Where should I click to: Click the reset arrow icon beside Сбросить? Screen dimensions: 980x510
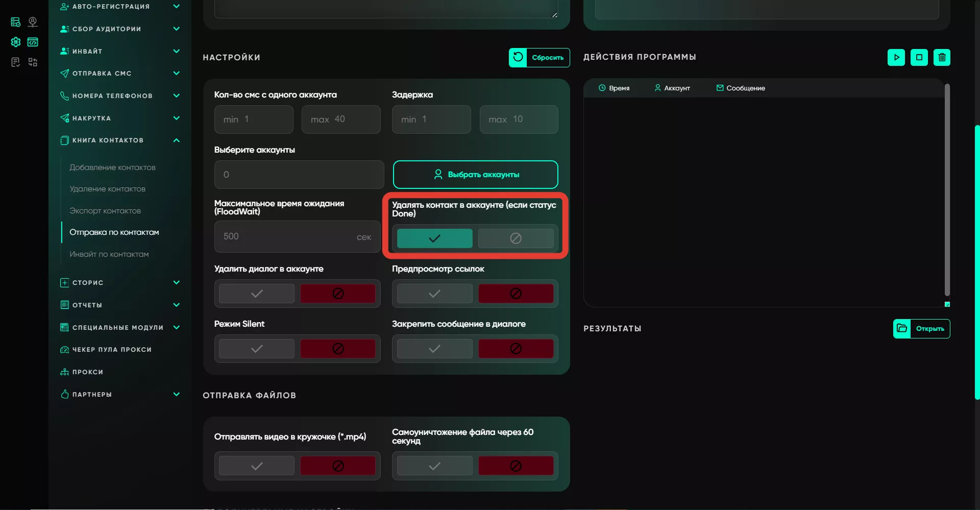(518, 57)
